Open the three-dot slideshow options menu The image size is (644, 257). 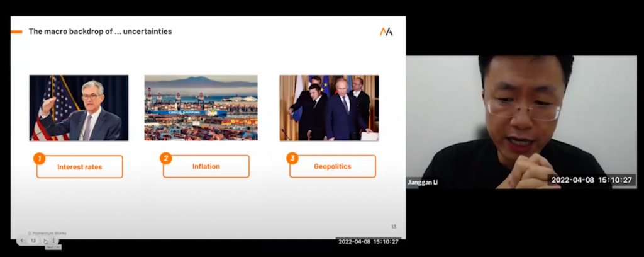(53, 241)
